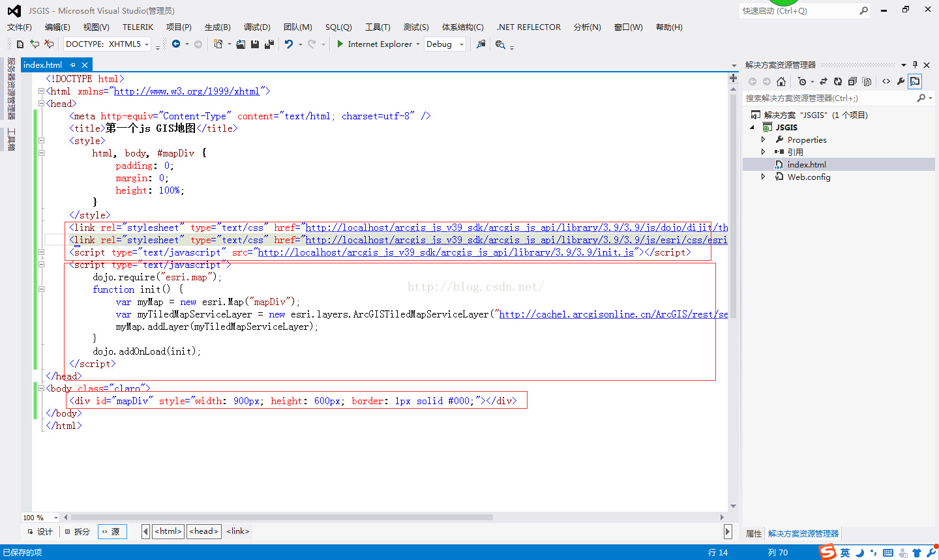
Task: Switch to the 属性 properties tab
Action: tap(754, 533)
